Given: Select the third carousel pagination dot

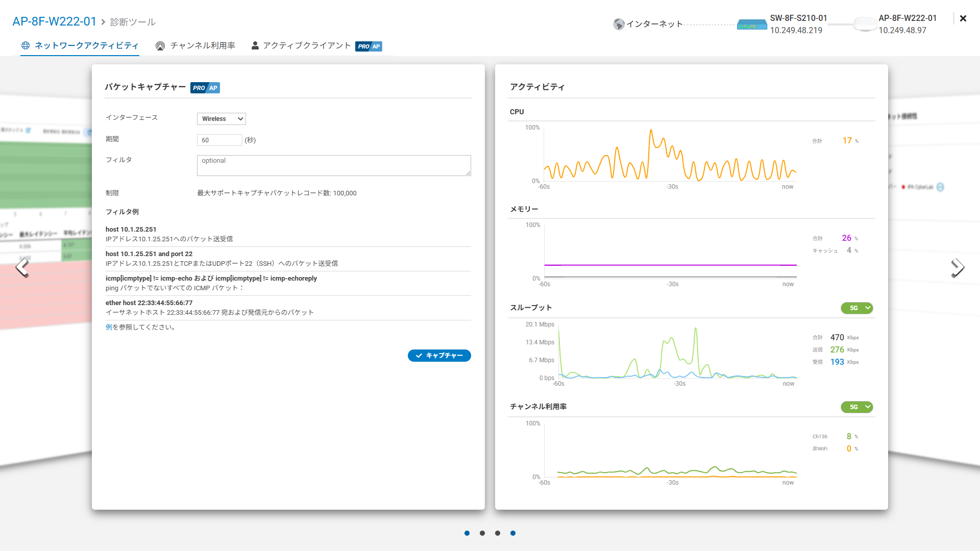Looking at the screenshot, I should coord(498,533).
